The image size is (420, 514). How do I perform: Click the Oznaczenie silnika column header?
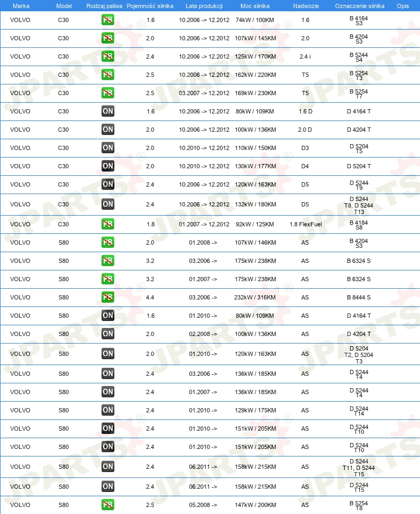pos(359,6)
